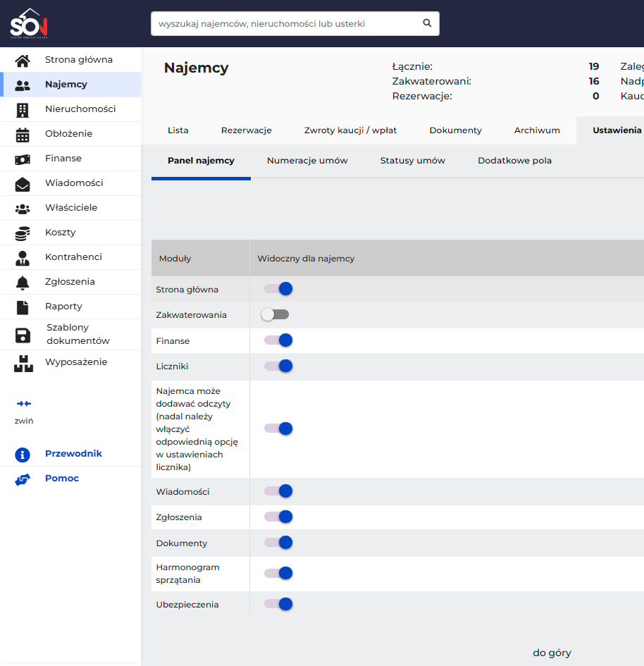Go to Strona główna in sidebar
Image resolution: width=644 pixels, height=666 pixels.
click(x=79, y=59)
